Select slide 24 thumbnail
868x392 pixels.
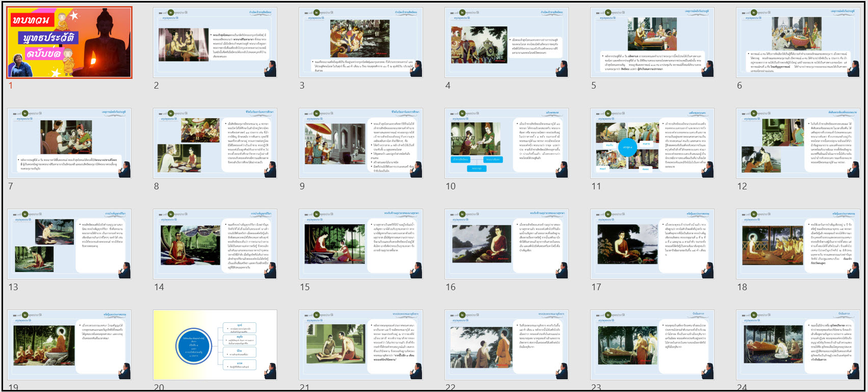(798, 345)
